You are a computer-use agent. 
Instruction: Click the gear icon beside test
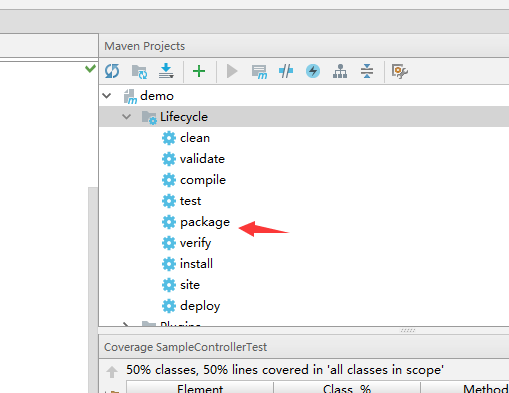pyautogui.click(x=169, y=201)
